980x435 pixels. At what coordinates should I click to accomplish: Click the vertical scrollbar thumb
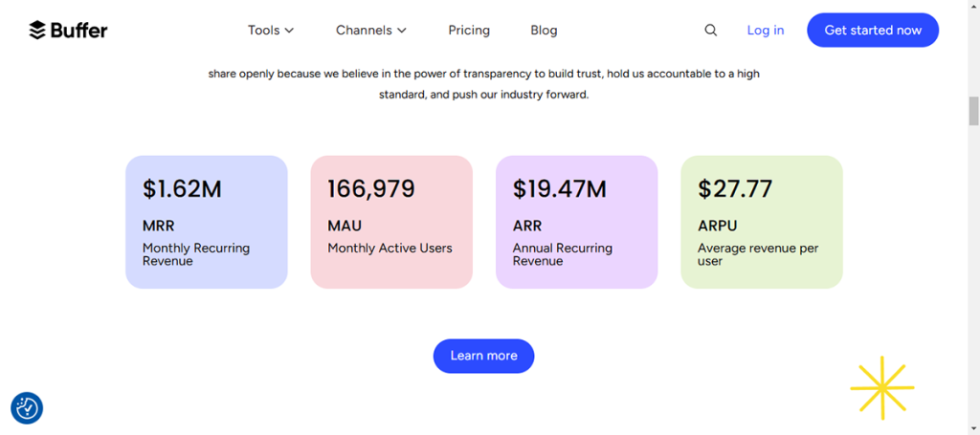[973, 111]
